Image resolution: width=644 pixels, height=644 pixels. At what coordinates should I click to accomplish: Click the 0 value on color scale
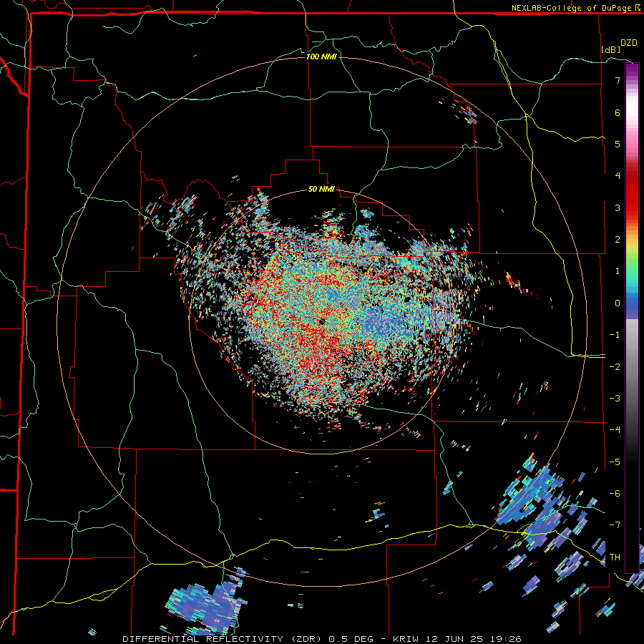[618, 303]
